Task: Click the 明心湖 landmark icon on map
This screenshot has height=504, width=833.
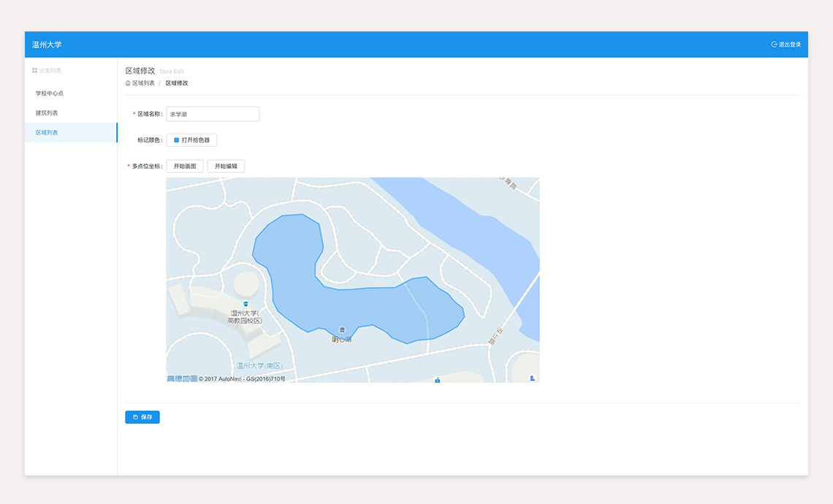Action: click(341, 331)
